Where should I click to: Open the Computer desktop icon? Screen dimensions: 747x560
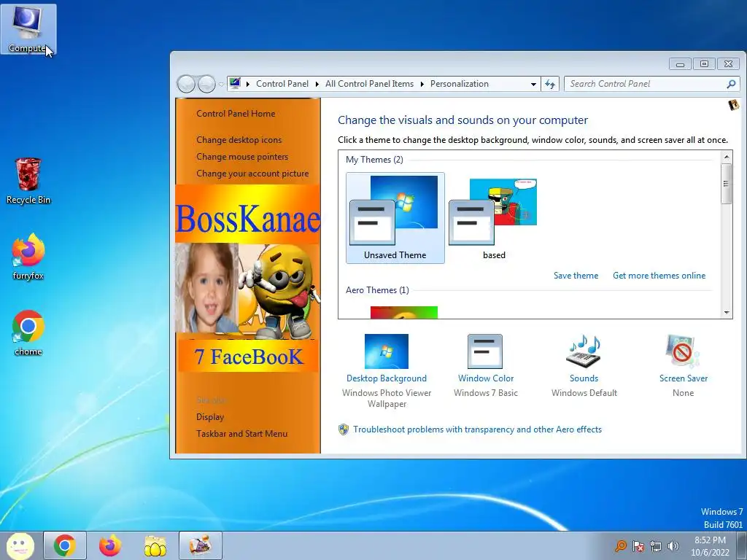point(28,29)
